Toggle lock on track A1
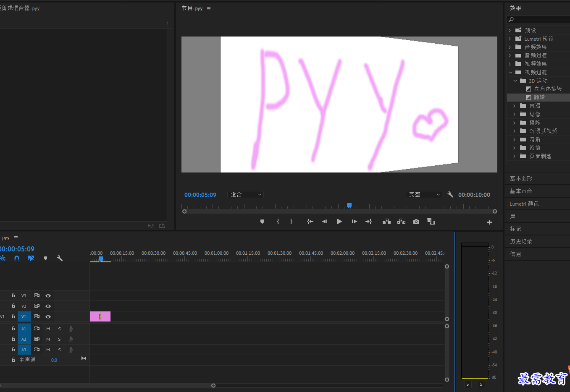This screenshot has height=392, width=570. pos(13,329)
